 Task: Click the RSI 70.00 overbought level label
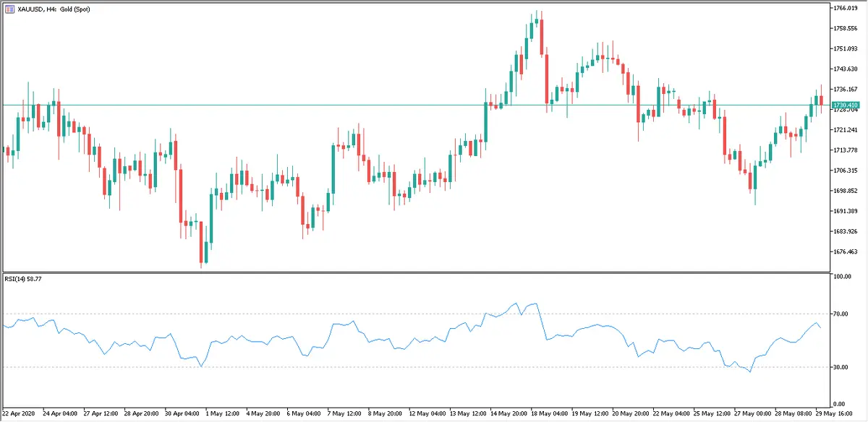coord(841,314)
